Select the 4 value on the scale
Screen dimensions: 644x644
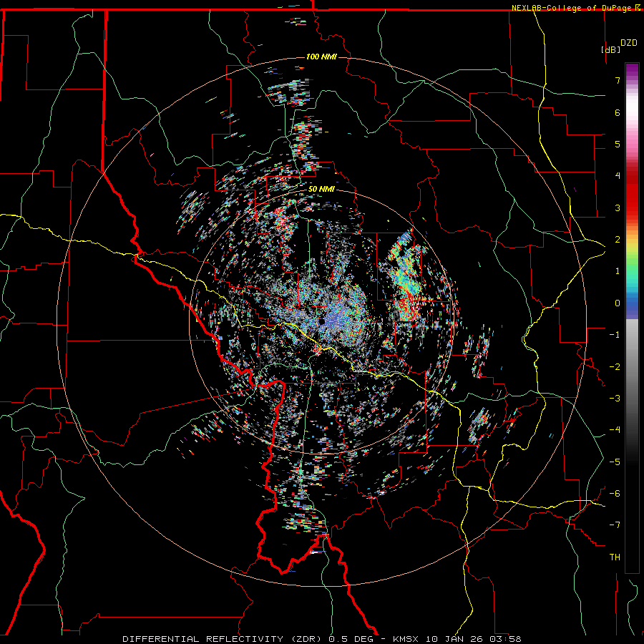coord(618,175)
